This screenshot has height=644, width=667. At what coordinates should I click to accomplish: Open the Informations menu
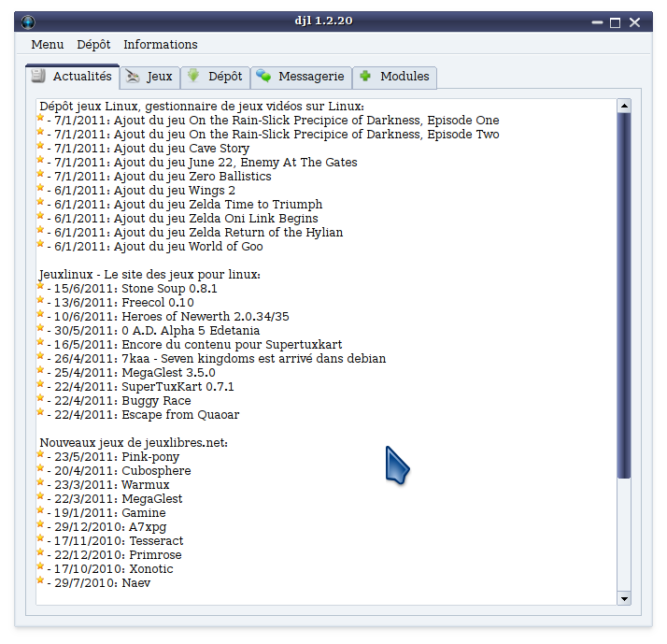pos(161,44)
